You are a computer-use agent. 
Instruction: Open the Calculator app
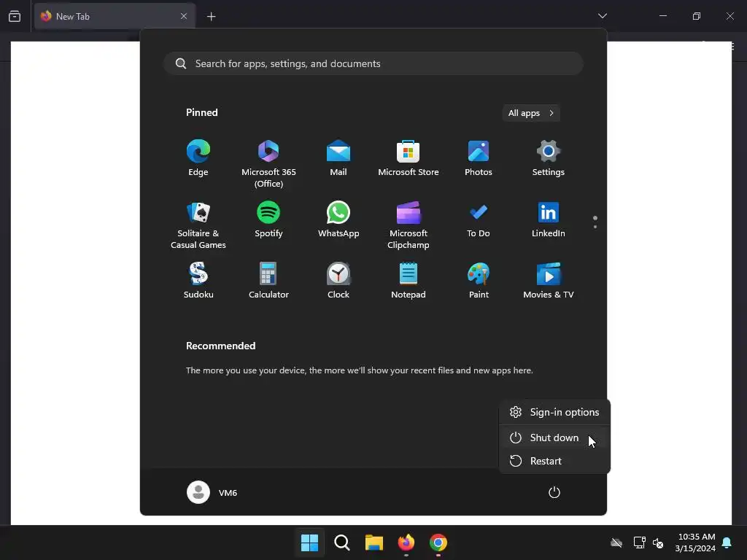268,281
